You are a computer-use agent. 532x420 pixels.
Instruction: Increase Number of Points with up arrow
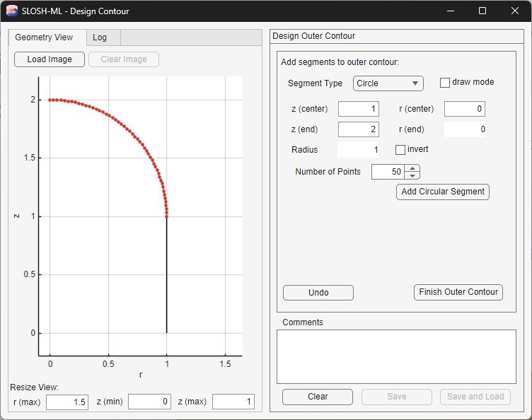click(412, 168)
